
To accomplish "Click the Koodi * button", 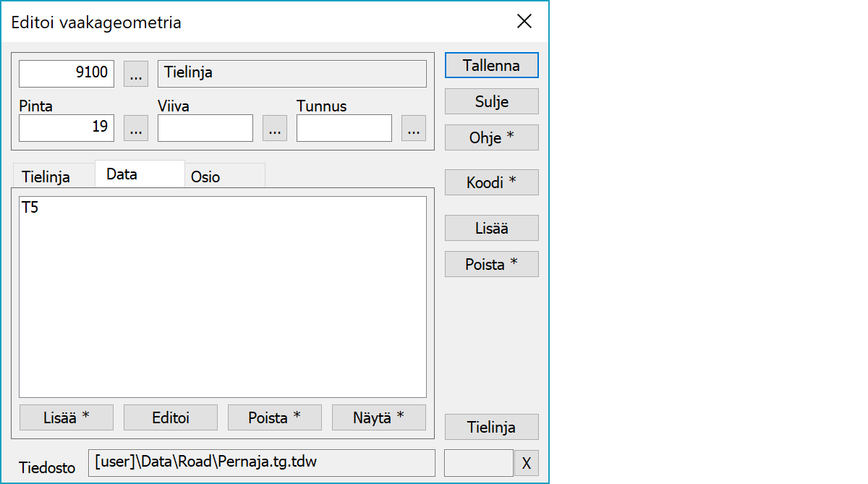I will (491, 182).
